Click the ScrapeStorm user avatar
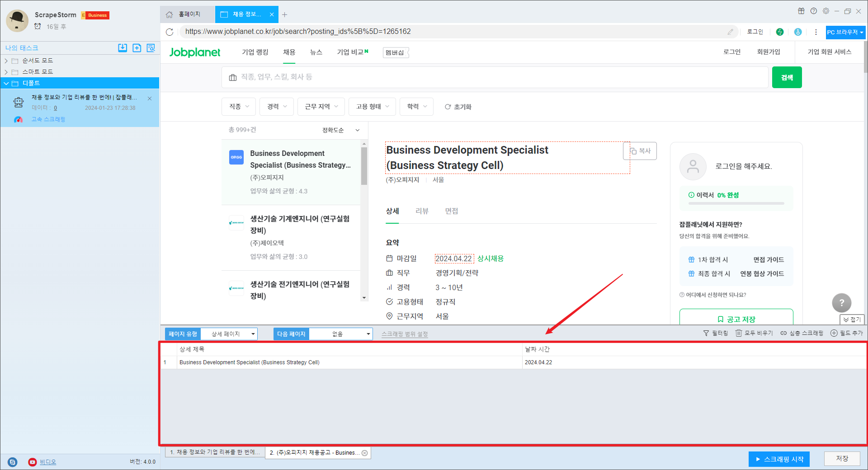Screen dimensions: 868x470 17,20
